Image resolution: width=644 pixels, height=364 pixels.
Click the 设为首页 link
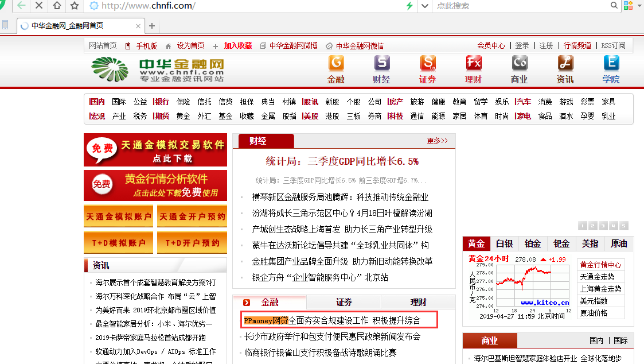(x=190, y=46)
